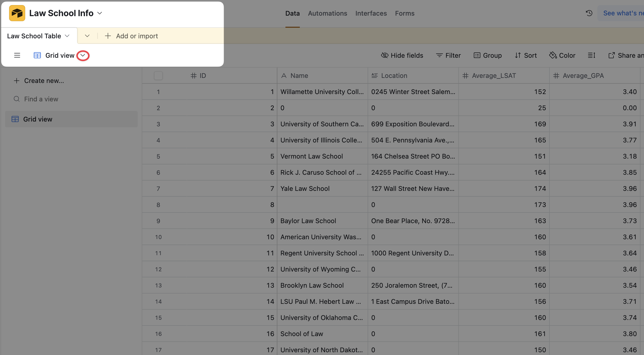
Task: Click the 1 East Campus Drive location cell
Action: [x=413, y=301]
